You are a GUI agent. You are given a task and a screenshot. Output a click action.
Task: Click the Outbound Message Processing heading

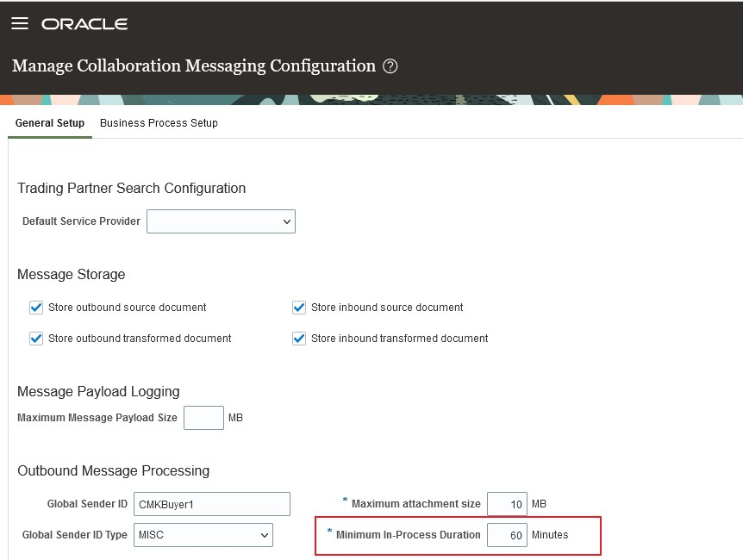click(113, 470)
